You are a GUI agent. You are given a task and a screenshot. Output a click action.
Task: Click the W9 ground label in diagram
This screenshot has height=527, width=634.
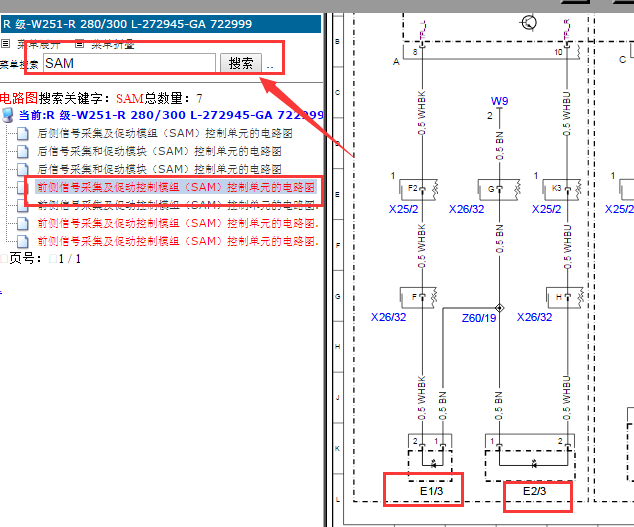pos(499,101)
